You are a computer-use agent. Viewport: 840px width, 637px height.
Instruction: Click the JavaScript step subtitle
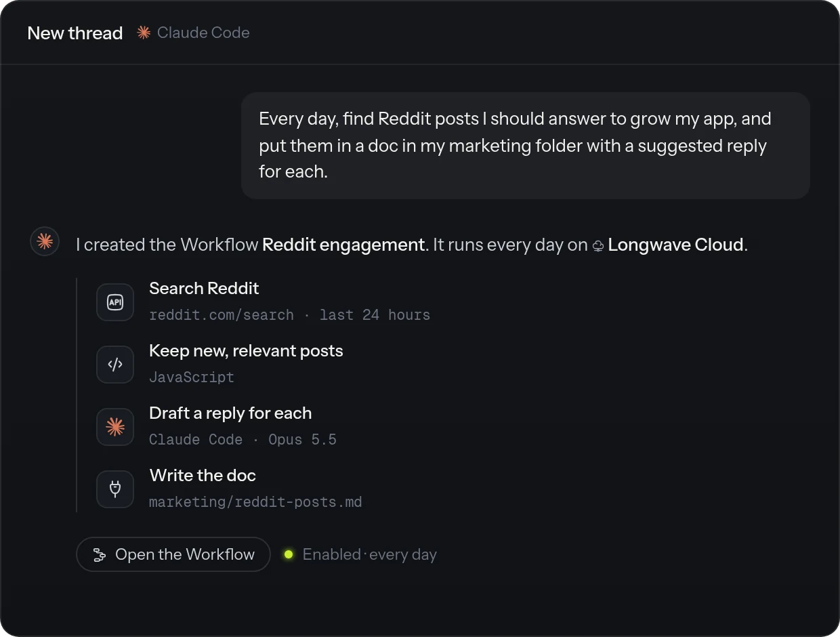192,377
